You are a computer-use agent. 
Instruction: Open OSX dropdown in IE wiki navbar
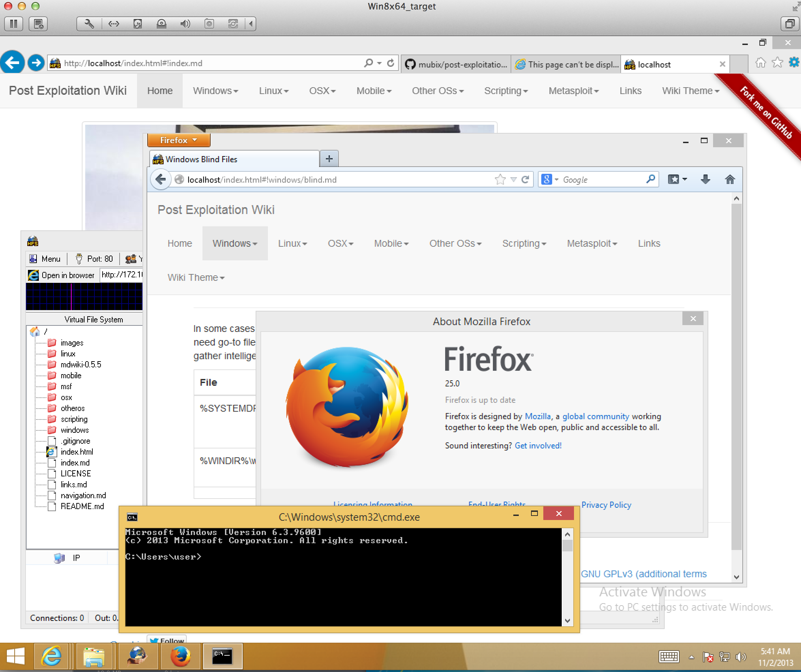coord(322,91)
